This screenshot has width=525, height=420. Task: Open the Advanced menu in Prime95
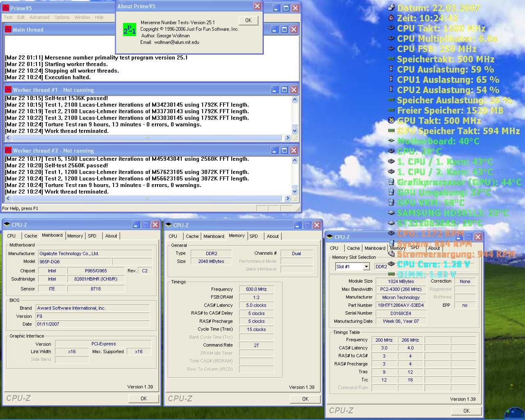click(39, 17)
